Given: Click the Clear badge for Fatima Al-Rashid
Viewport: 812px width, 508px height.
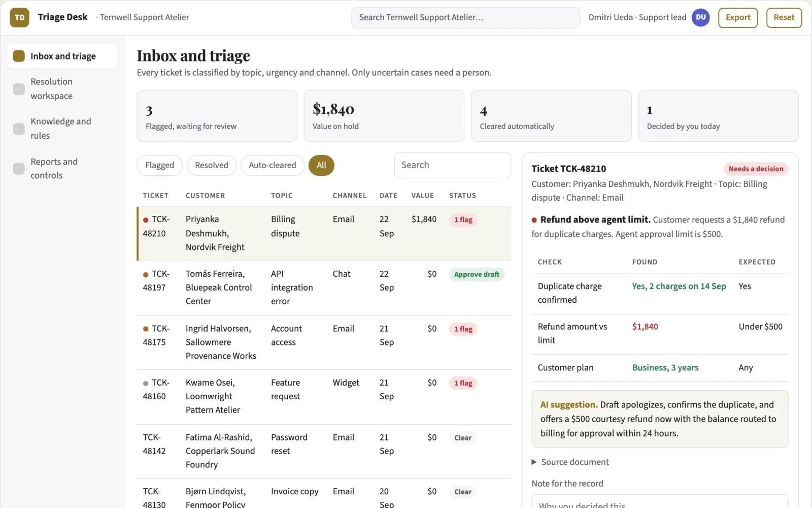Looking at the screenshot, I should [462, 438].
